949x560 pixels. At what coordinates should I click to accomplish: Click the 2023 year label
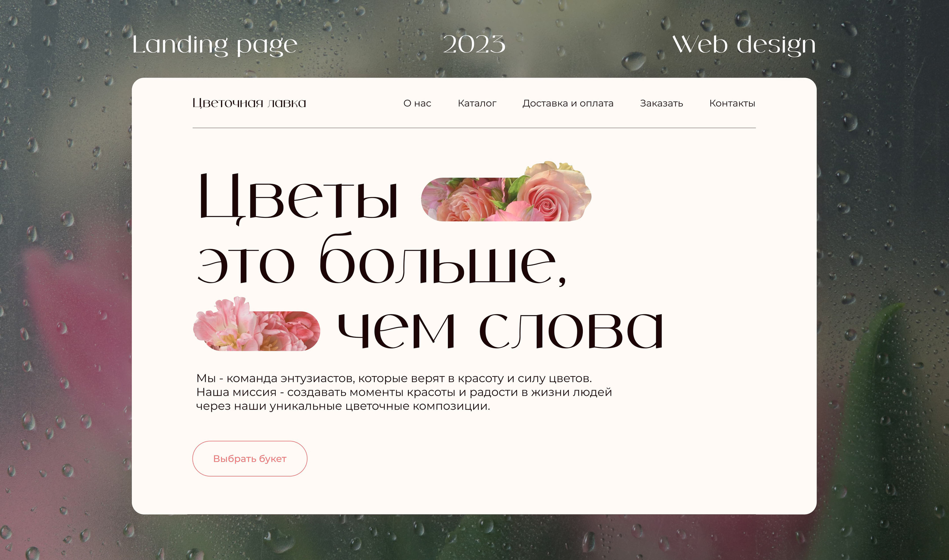(x=474, y=44)
